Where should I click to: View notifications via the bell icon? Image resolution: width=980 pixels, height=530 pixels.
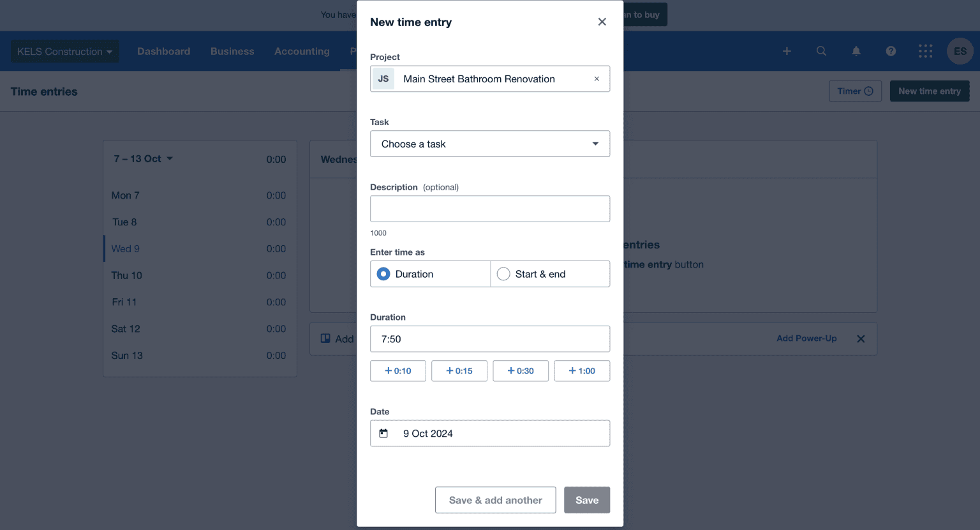[856, 51]
